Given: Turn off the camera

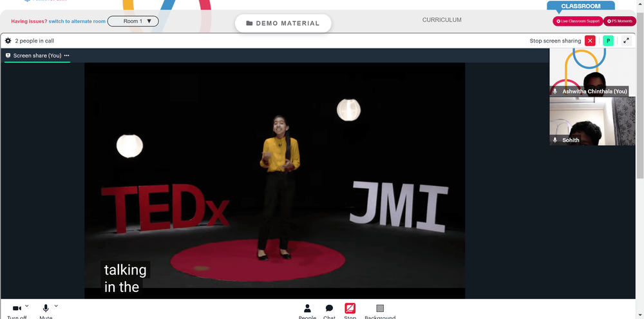Looking at the screenshot, I should pos(17,308).
